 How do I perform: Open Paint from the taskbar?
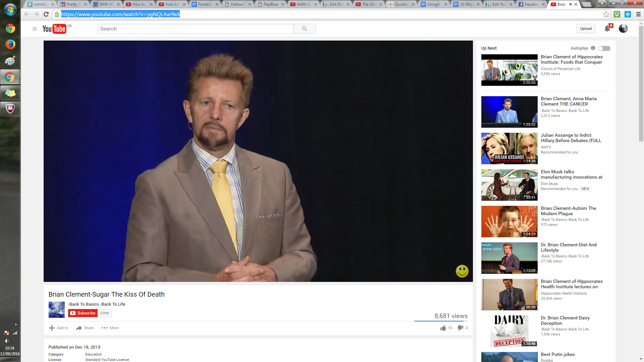coord(10,61)
